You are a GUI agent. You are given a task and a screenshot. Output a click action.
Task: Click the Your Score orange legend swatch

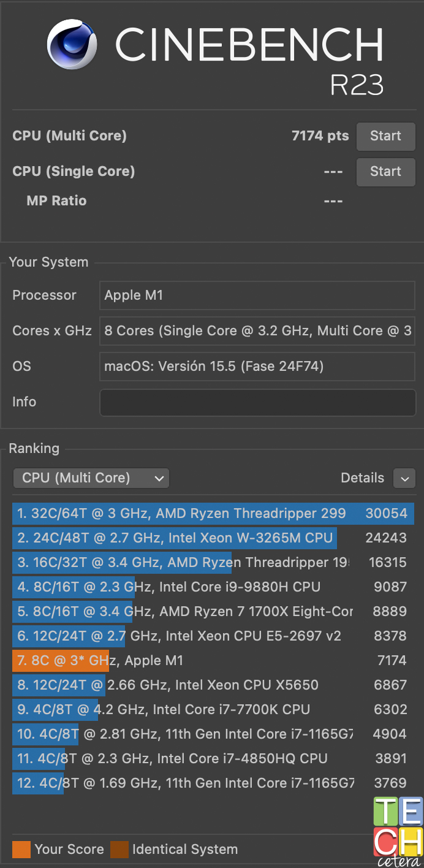(x=21, y=850)
